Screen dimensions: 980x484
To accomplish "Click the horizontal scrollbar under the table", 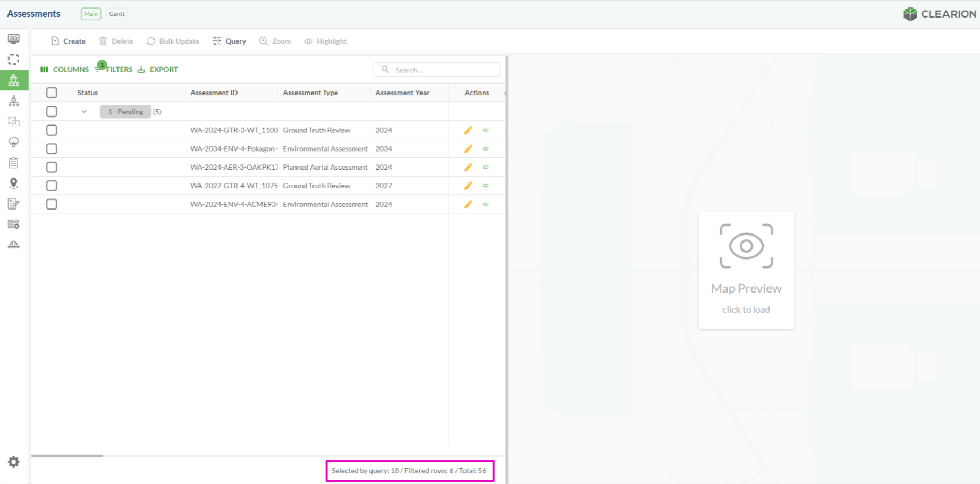I will [67, 456].
